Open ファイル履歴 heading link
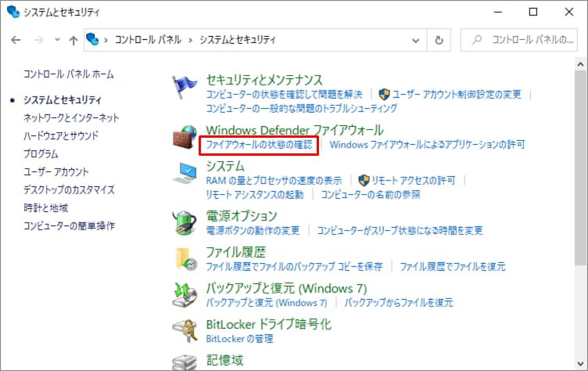Screen dimensions: 588x371 pos(236,252)
